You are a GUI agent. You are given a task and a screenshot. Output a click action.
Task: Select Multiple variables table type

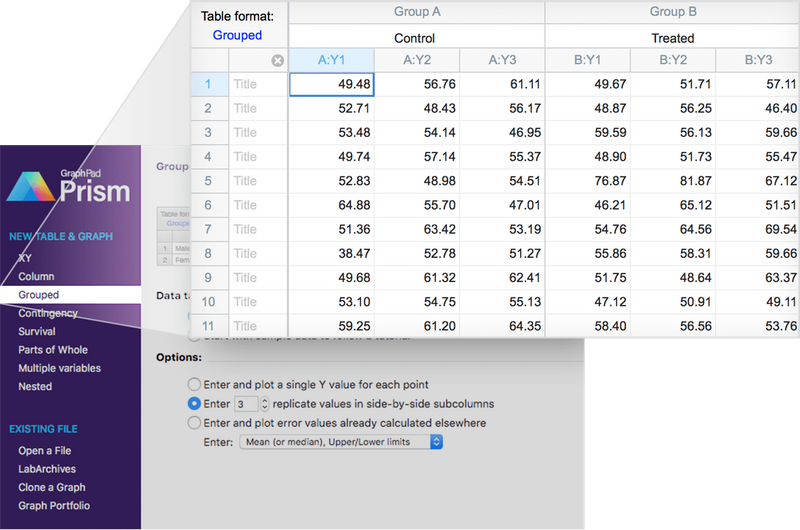click(59, 368)
